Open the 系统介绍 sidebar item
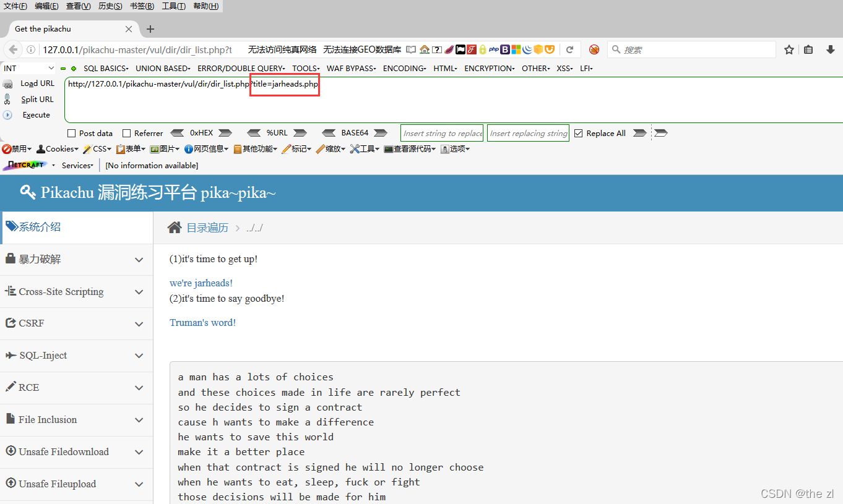843x504 pixels. [77, 228]
